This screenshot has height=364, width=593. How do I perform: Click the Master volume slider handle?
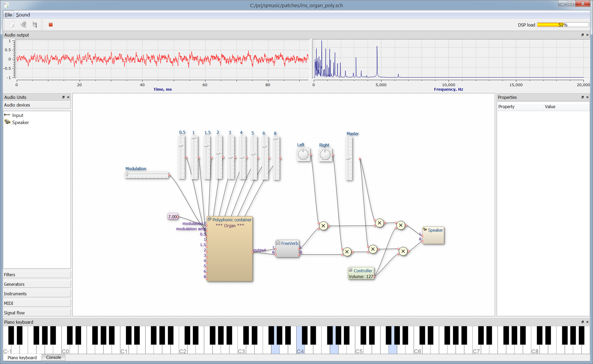tap(349, 159)
